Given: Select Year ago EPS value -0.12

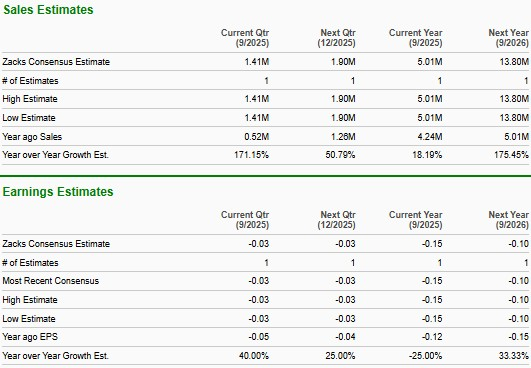Looking at the screenshot, I should coord(432,337).
